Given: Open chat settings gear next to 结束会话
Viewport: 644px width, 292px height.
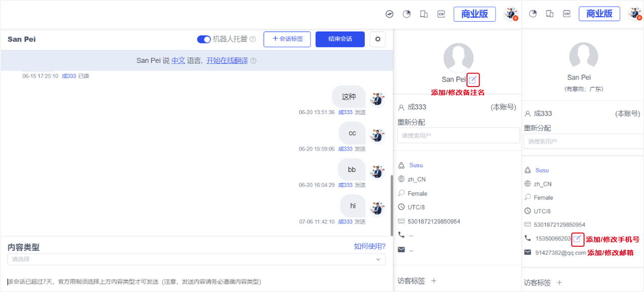Looking at the screenshot, I should coord(378,39).
